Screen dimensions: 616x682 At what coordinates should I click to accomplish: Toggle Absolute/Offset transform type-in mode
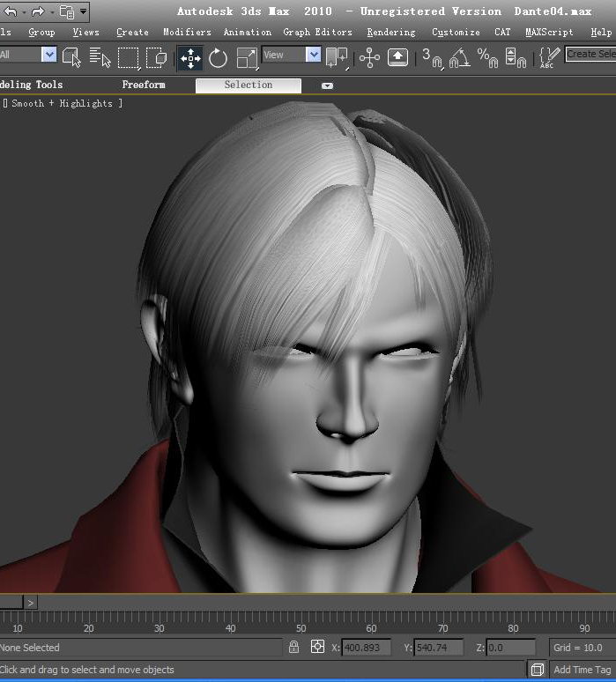click(x=318, y=648)
